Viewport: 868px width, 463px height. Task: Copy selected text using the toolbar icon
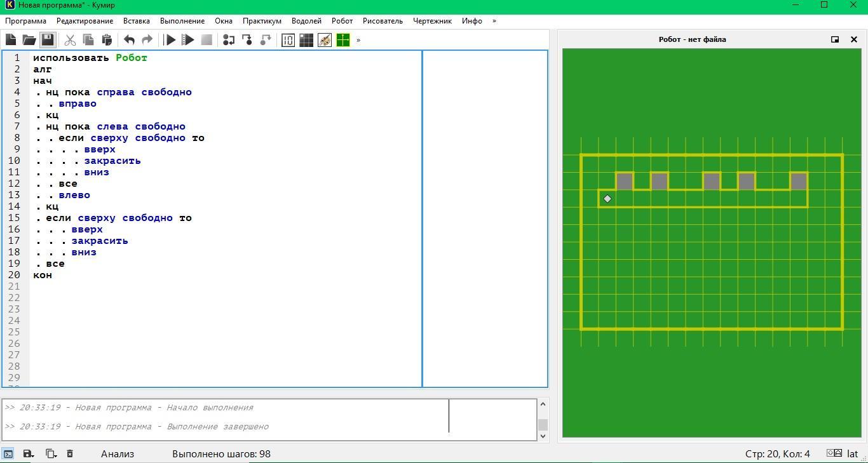[x=88, y=40]
